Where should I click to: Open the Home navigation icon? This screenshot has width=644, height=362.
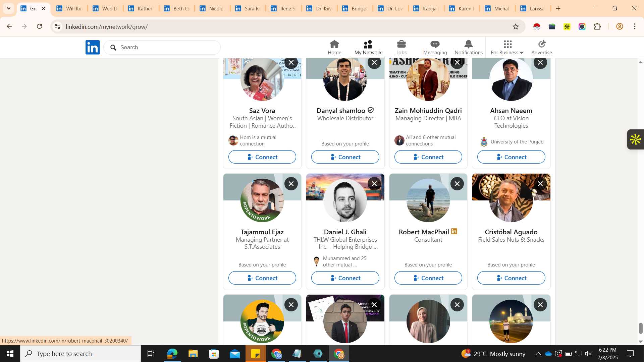(334, 47)
